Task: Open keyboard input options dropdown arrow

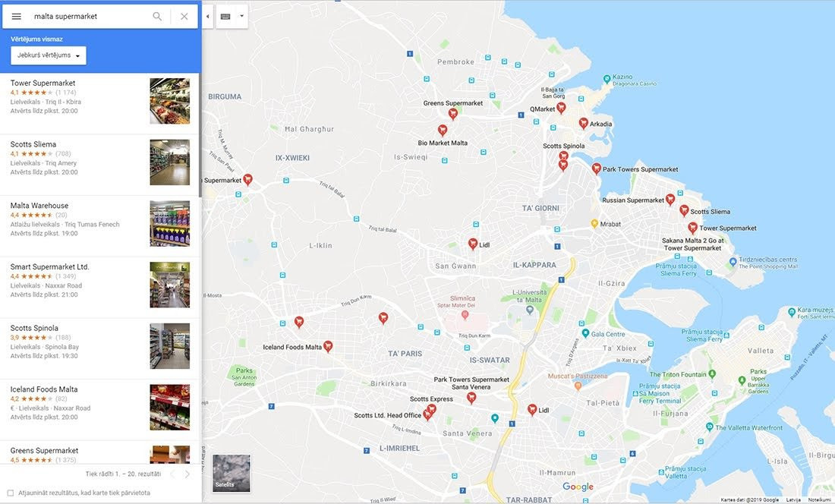Action: pos(241,16)
